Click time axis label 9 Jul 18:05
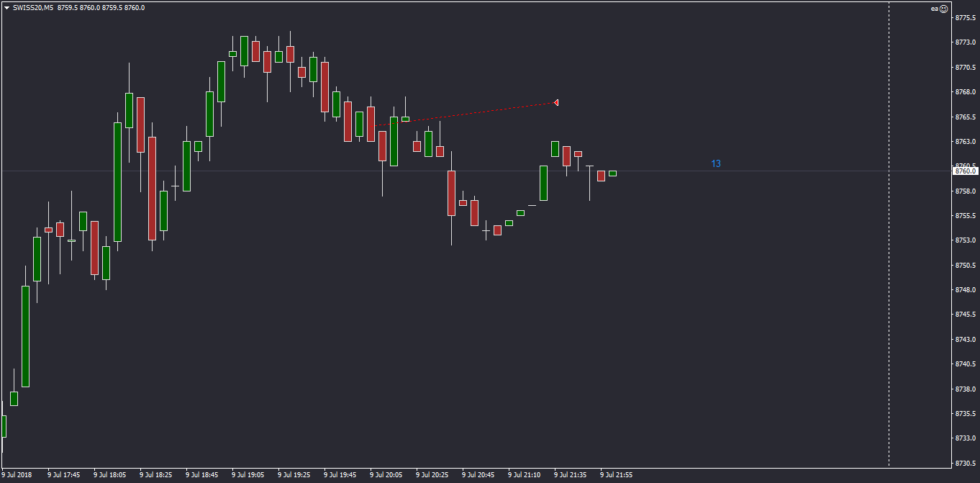 (110, 475)
